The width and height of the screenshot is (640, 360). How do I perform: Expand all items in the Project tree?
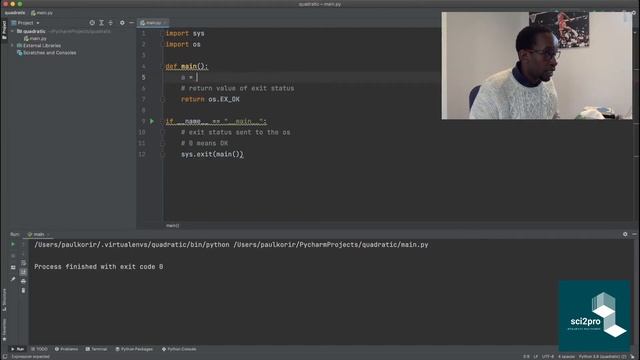101,23
